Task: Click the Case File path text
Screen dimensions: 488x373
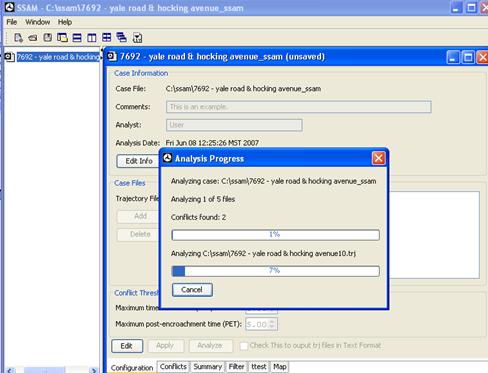Action: [243, 89]
